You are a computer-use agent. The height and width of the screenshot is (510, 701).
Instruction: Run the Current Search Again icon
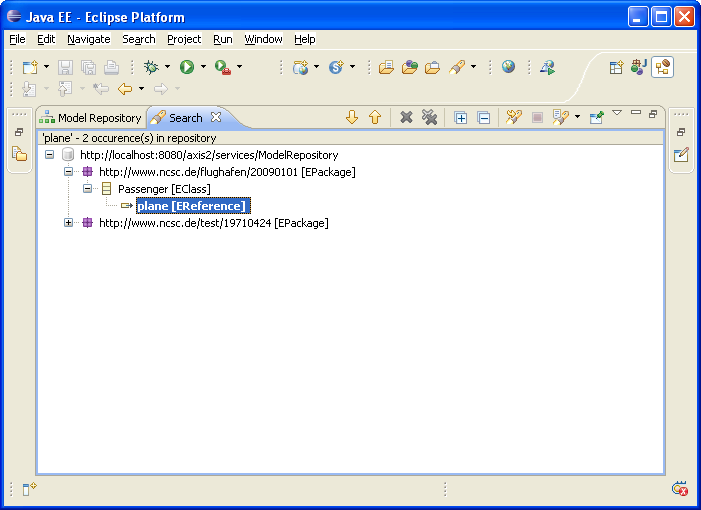pyautogui.click(x=514, y=118)
